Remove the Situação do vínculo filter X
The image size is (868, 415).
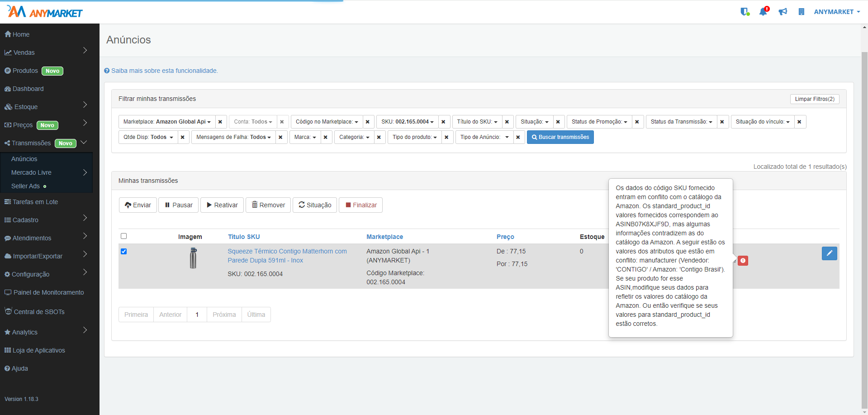(x=800, y=122)
